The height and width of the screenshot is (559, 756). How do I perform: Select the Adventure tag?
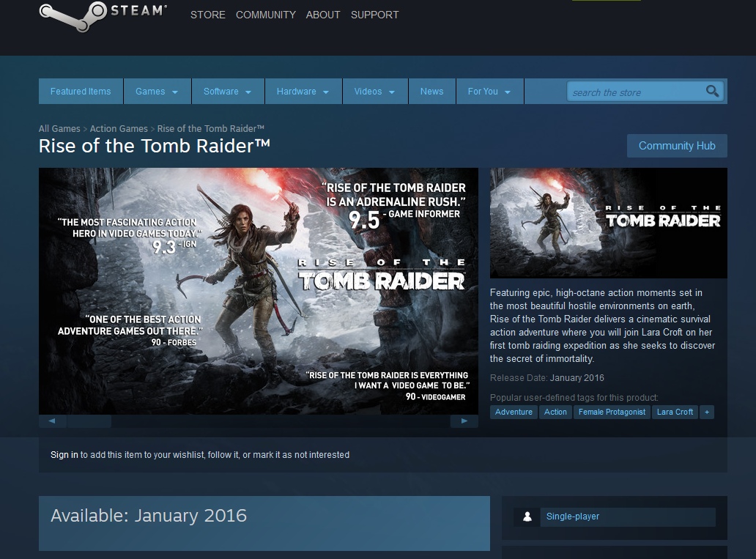(514, 412)
